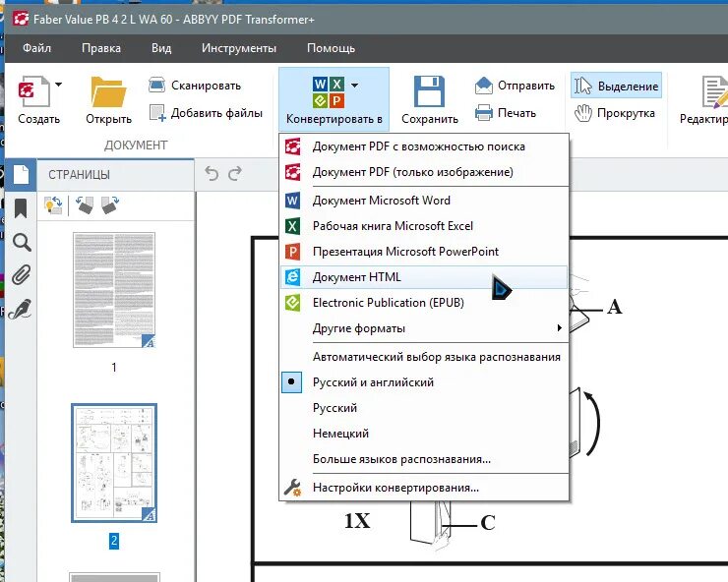The image size is (728, 582).
Task: Click the Отправить envelope button
Action: (x=515, y=86)
